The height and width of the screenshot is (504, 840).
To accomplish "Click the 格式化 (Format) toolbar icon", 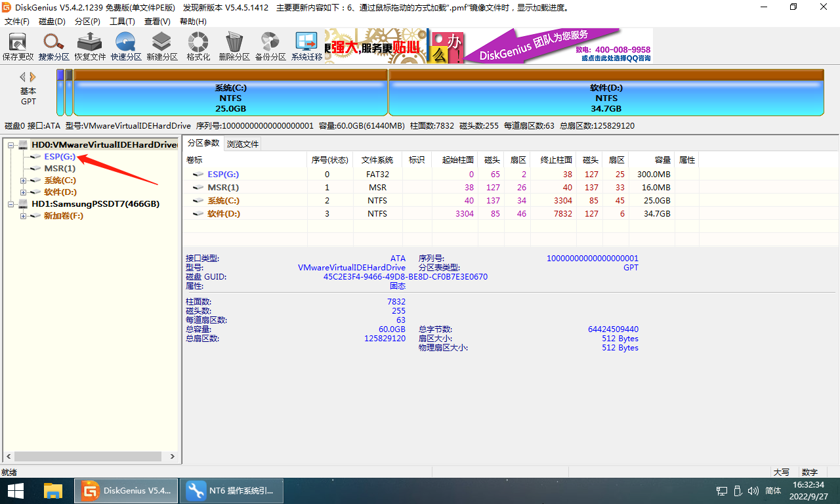I will click(198, 46).
